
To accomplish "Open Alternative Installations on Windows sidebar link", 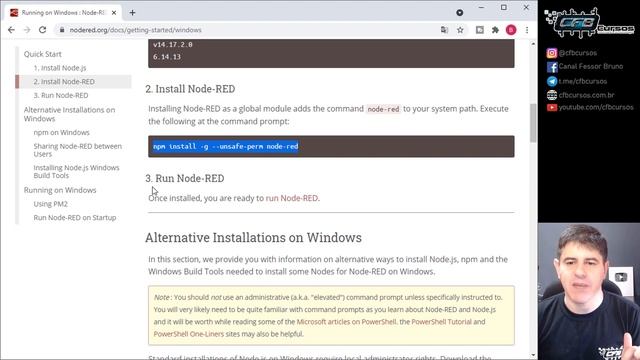I will point(69,114).
